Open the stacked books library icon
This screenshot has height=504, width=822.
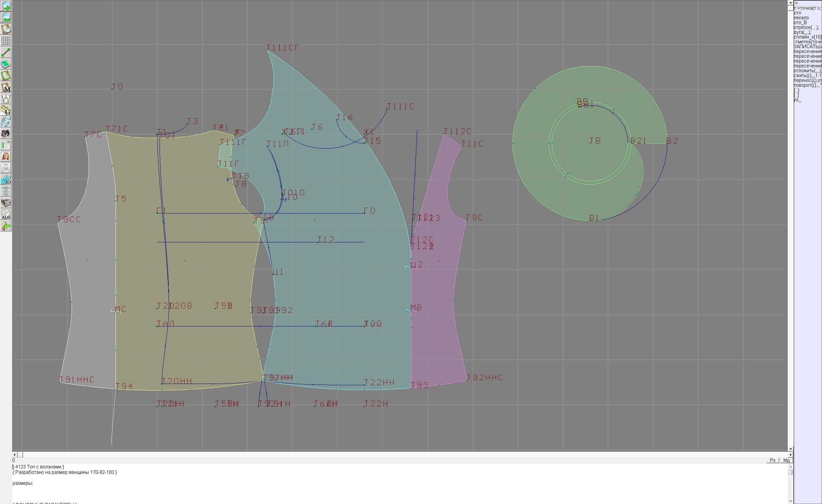point(6,203)
